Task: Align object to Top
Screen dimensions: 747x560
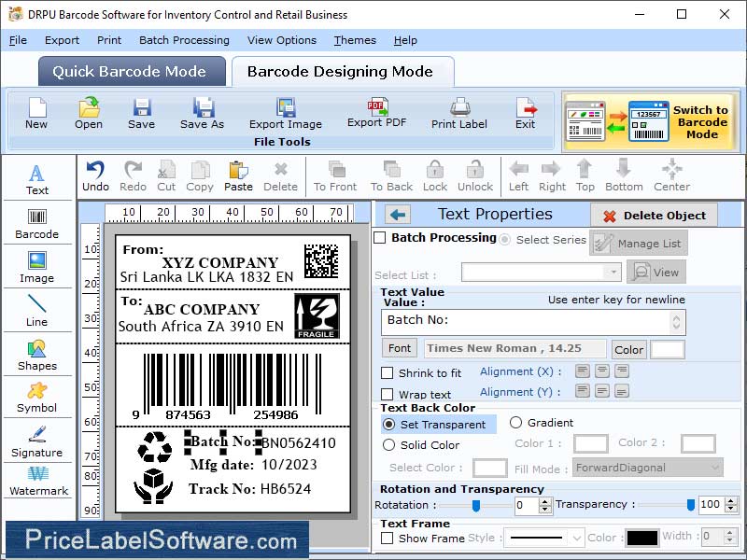Action: (585, 176)
